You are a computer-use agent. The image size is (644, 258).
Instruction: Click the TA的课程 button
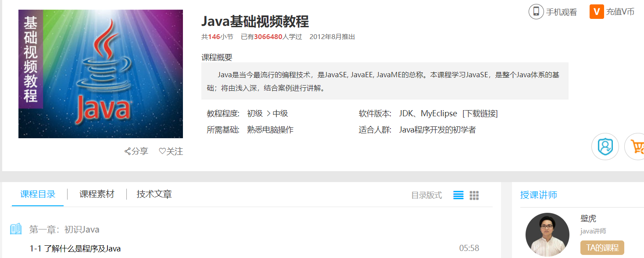(602, 248)
